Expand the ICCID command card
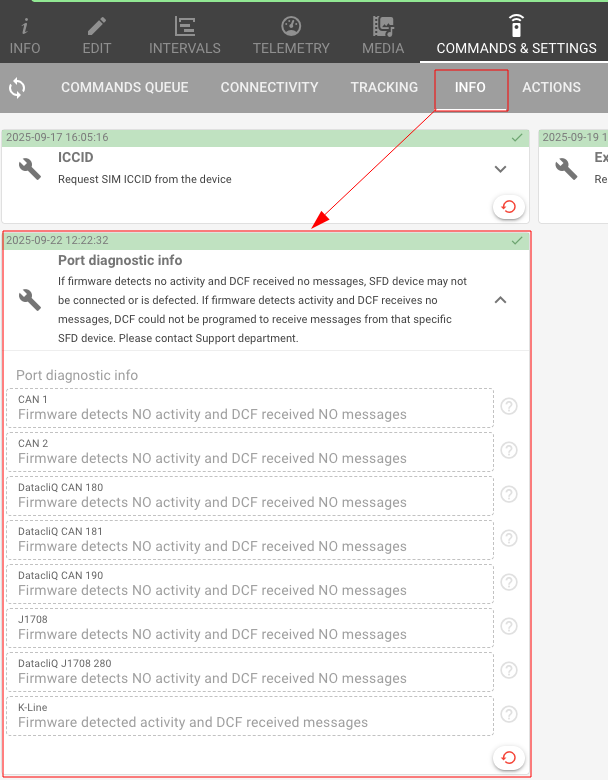The image size is (608, 780). 501,169
